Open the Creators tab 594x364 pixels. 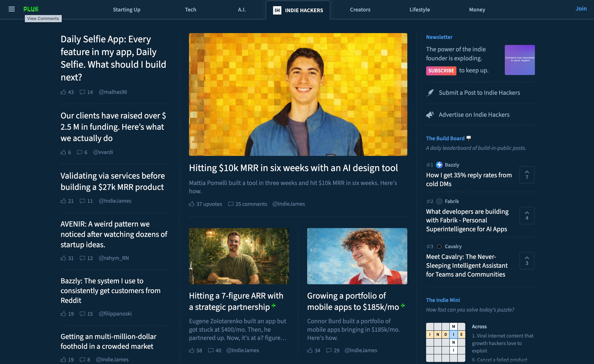[360, 10]
